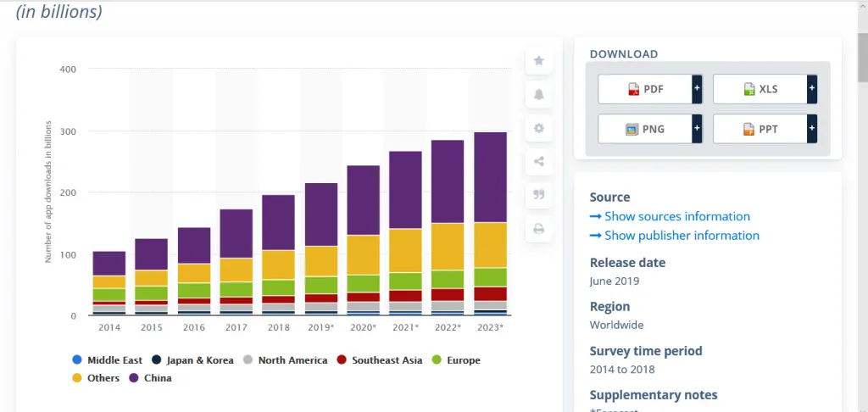The height and width of the screenshot is (412, 868).
Task: Click the purple China segment for 2023
Action: (x=491, y=177)
